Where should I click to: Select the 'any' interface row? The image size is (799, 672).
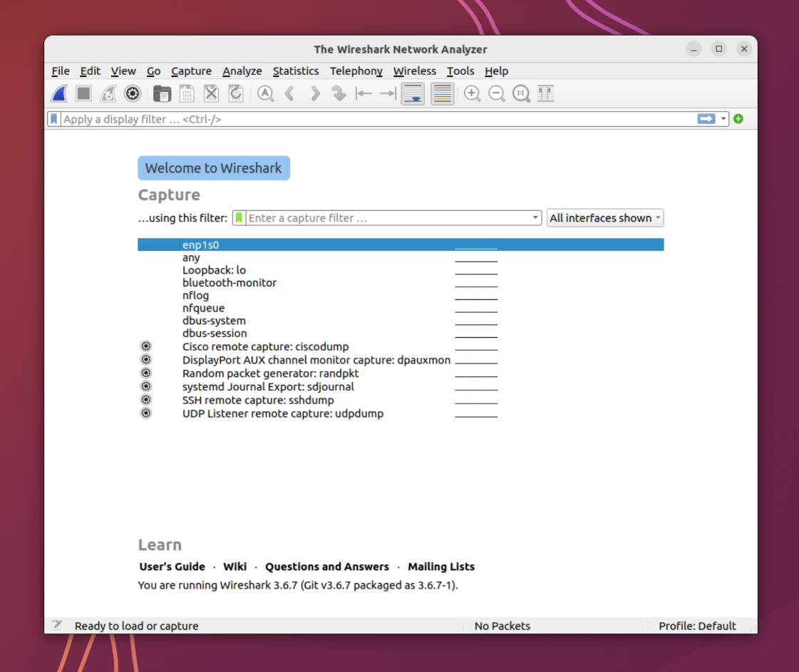coord(401,257)
